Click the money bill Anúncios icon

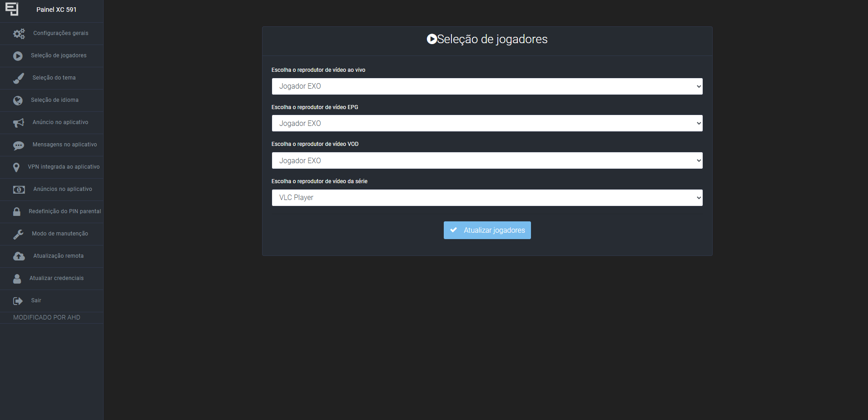pos(19,190)
